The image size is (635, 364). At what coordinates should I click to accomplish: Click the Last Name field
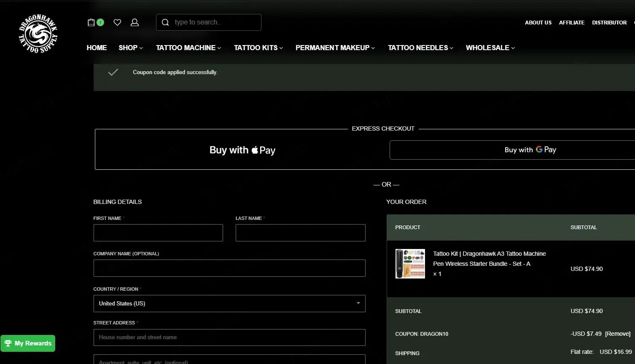point(301,233)
